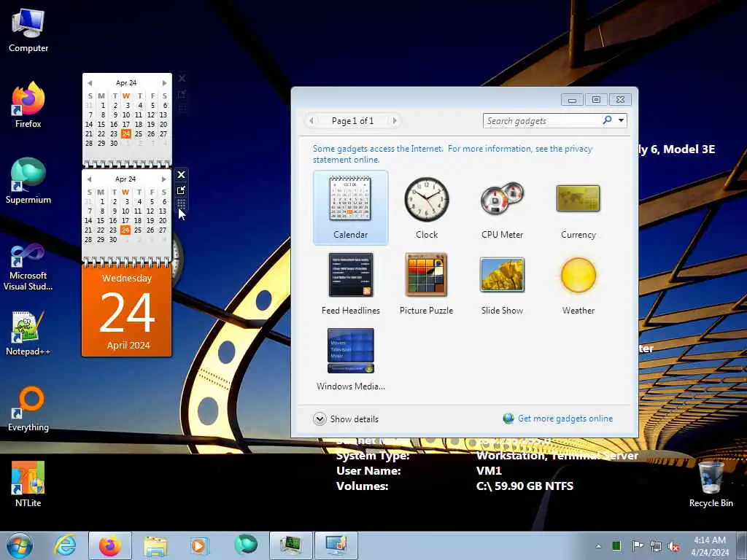Open Supermium from taskbar
This screenshot has width=747, height=560.
[x=245, y=545]
